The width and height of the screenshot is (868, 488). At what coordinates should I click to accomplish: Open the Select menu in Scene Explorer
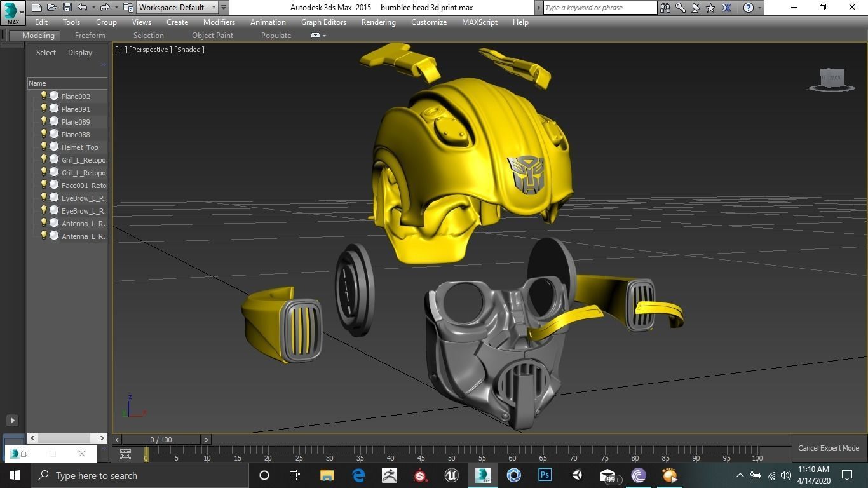pos(46,53)
